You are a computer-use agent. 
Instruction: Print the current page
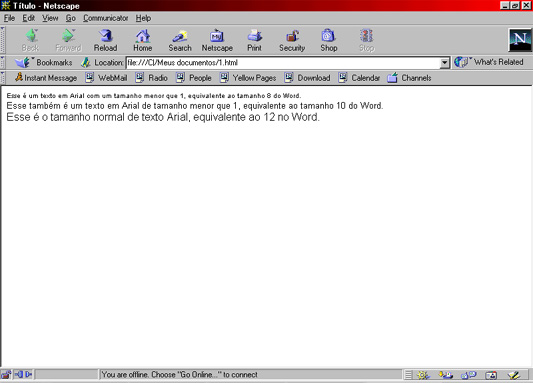254,40
